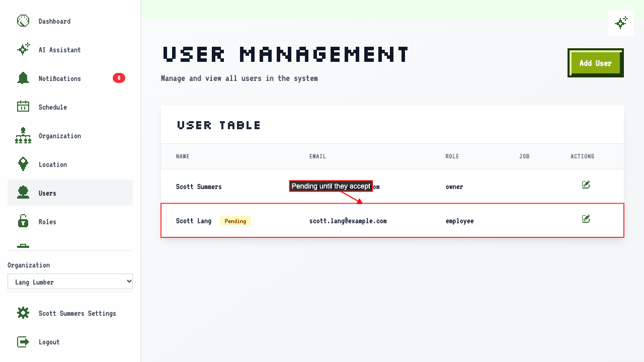The image size is (644, 362).
Task: Click the User Table heading
Action: click(x=219, y=125)
